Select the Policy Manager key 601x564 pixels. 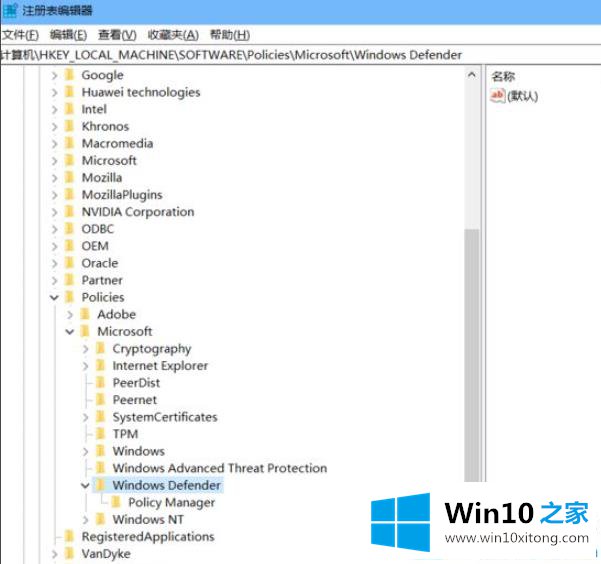click(x=171, y=503)
